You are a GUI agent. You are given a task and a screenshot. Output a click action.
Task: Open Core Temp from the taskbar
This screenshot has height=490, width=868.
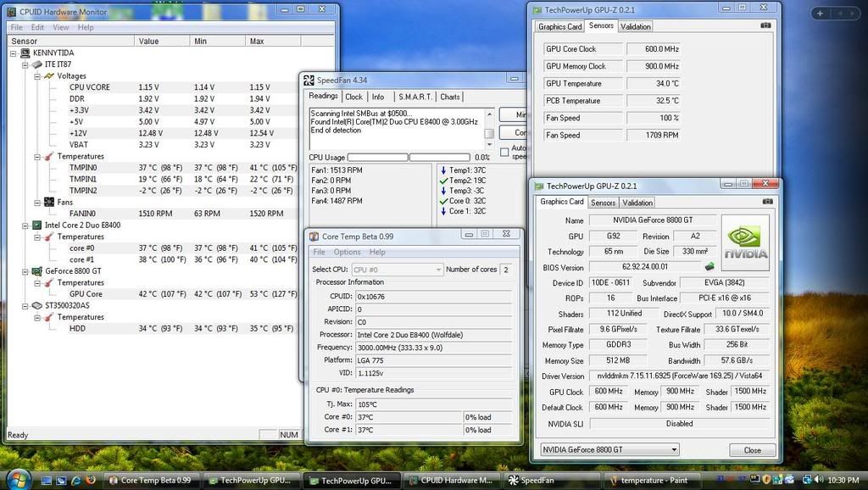(151, 480)
